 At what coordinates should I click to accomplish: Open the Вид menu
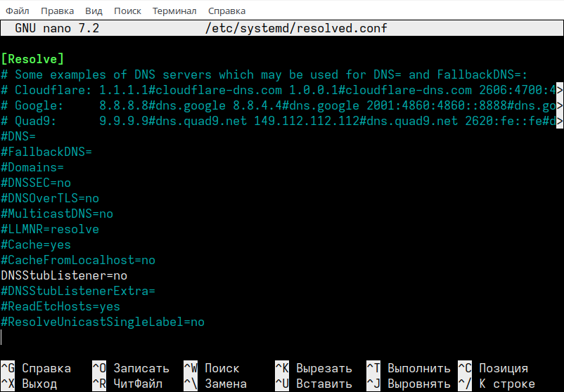click(x=94, y=11)
